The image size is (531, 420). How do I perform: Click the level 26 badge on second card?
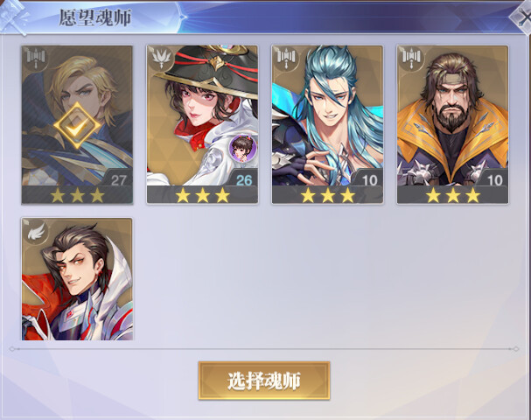tap(243, 178)
